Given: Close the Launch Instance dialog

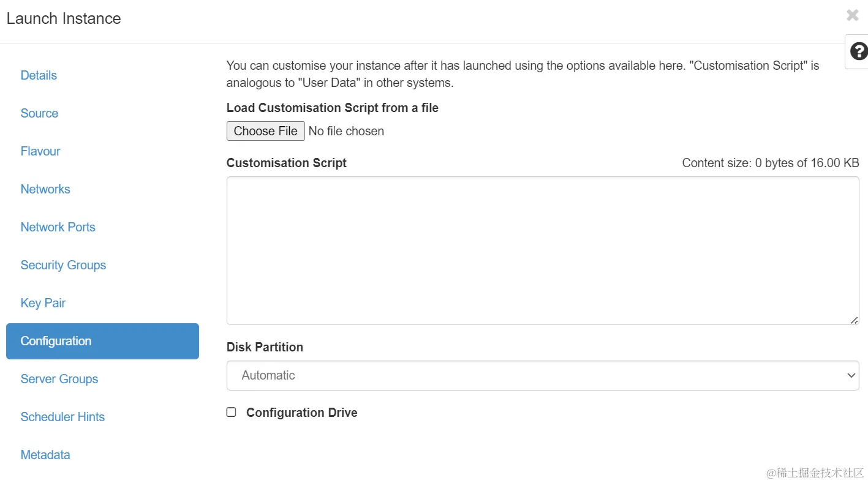Looking at the screenshot, I should coord(852,15).
